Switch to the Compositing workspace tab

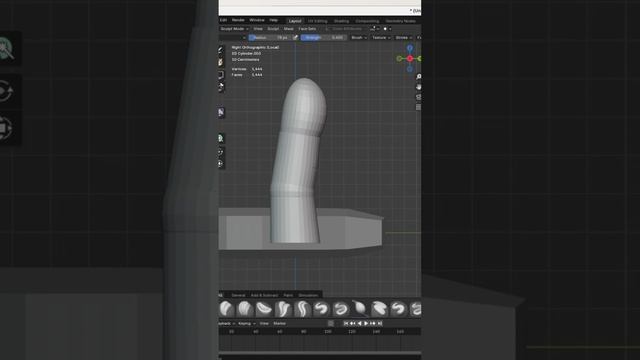click(367, 21)
